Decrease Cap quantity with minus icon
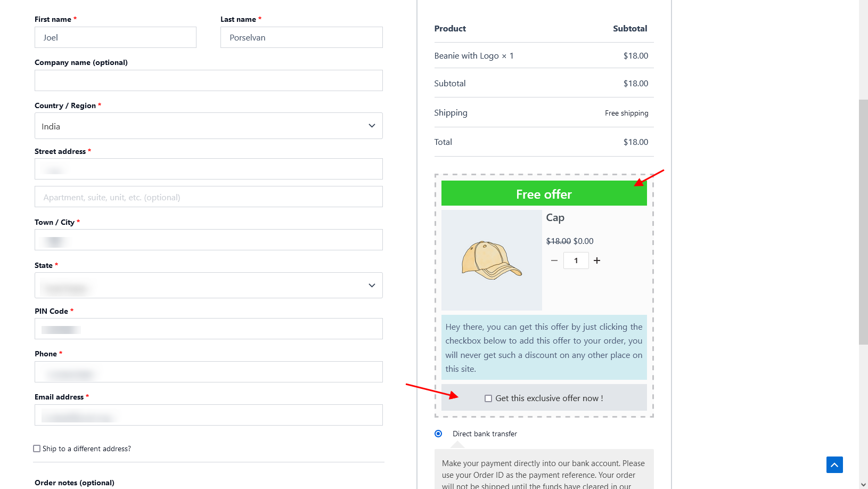The height and width of the screenshot is (489, 868). click(554, 260)
